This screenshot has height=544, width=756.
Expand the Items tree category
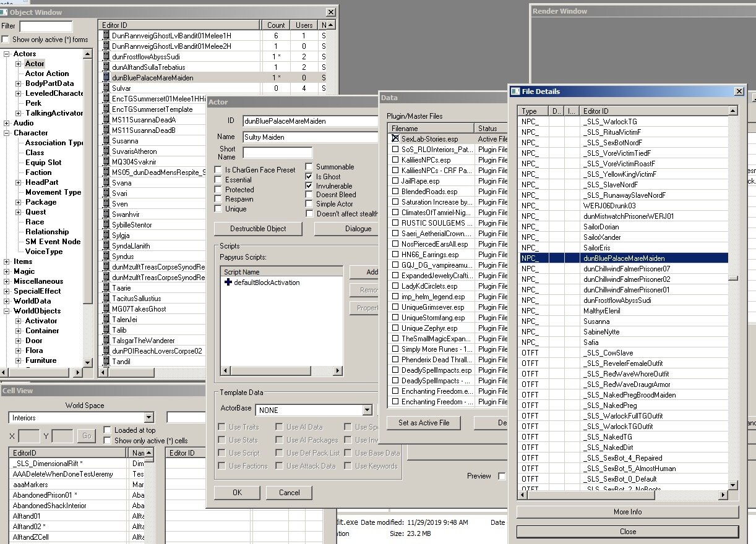tap(7, 261)
